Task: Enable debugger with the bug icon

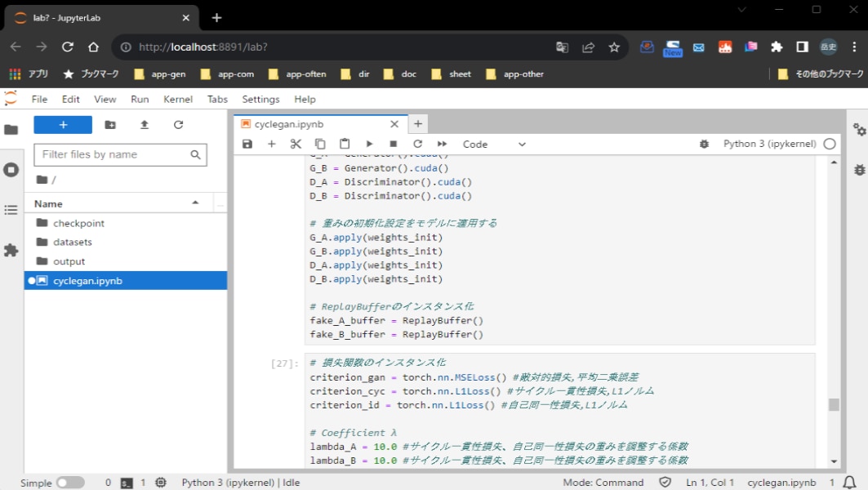Action: coord(704,144)
